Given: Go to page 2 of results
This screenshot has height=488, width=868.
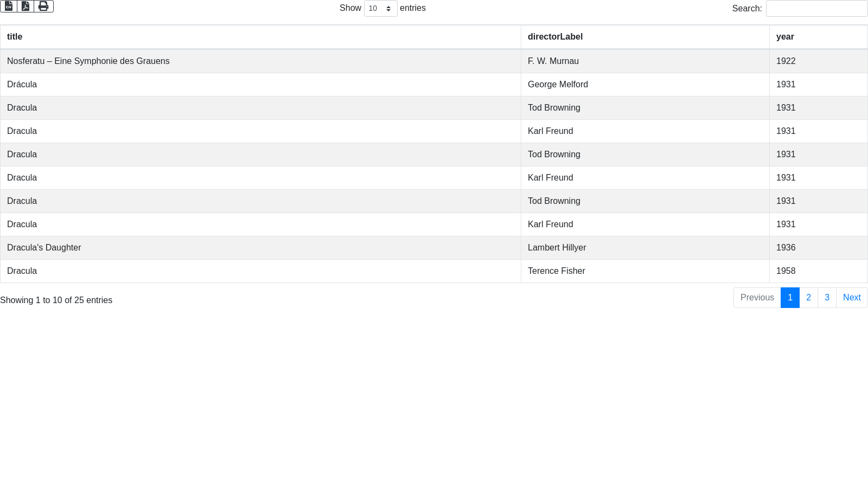Looking at the screenshot, I should (808, 298).
